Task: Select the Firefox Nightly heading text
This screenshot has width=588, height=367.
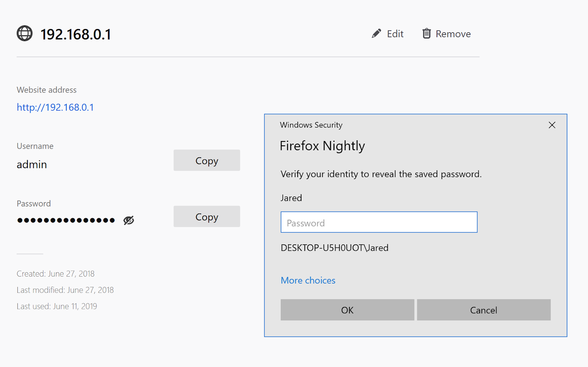Action: (322, 146)
